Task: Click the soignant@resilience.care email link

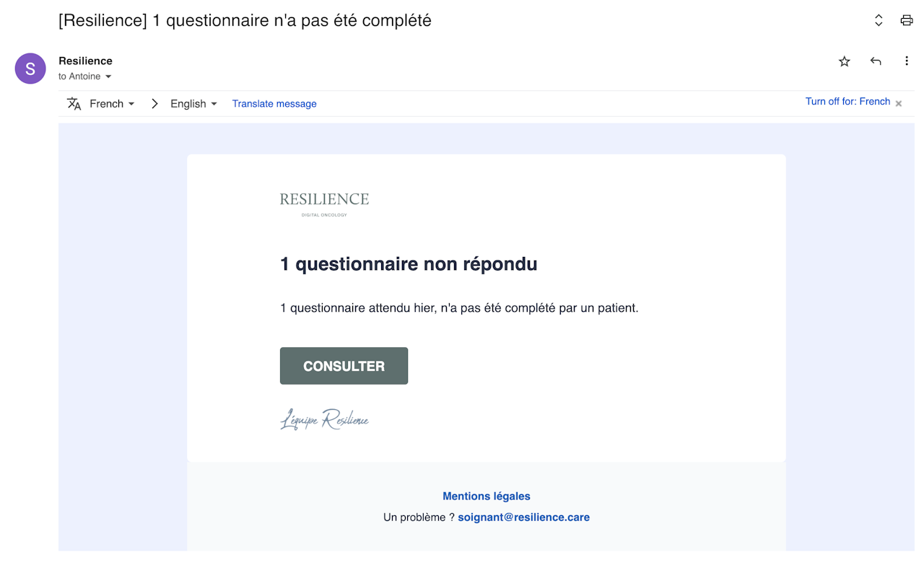Action: [523, 517]
